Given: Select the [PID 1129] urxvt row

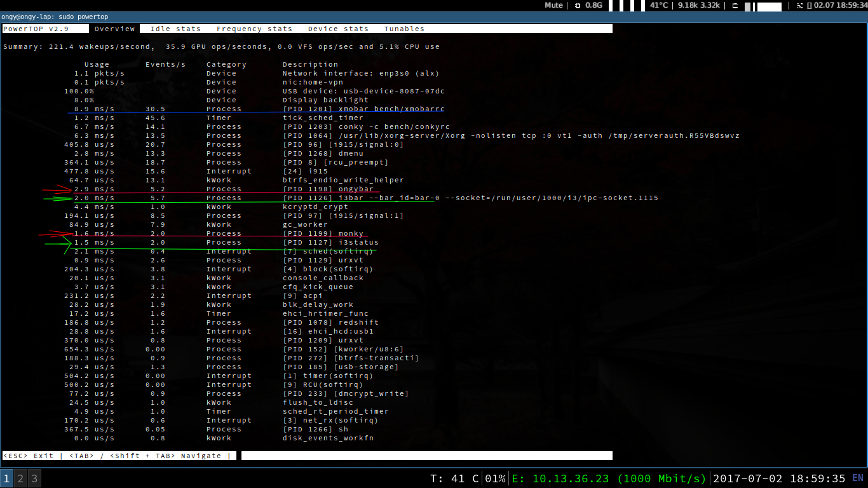Looking at the screenshot, I should point(219,260).
